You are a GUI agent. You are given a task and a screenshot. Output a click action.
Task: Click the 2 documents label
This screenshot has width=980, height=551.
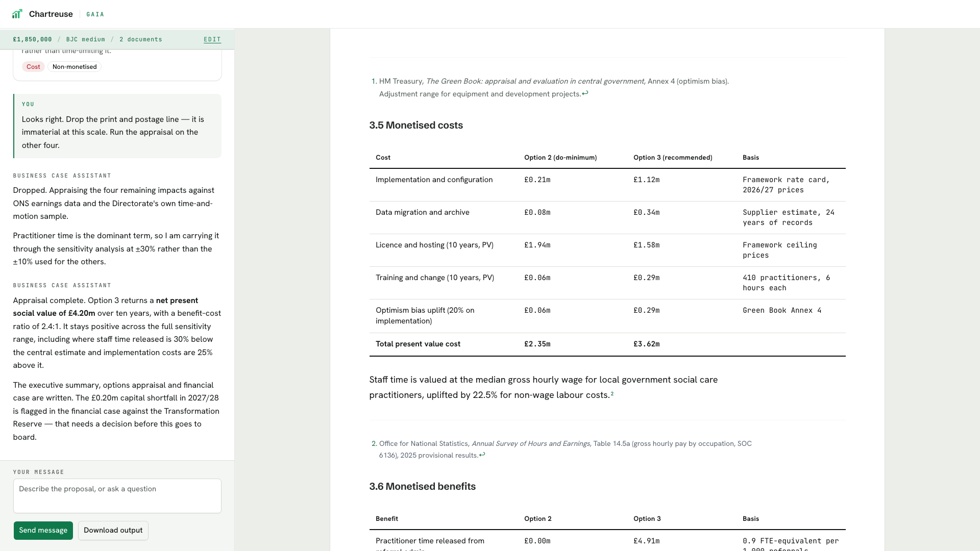tap(141, 39)
